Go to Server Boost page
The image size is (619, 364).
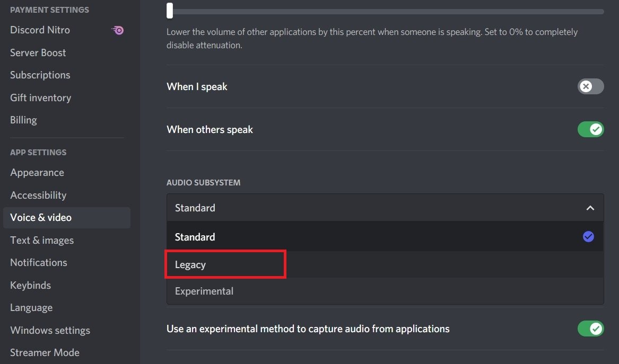38,53
